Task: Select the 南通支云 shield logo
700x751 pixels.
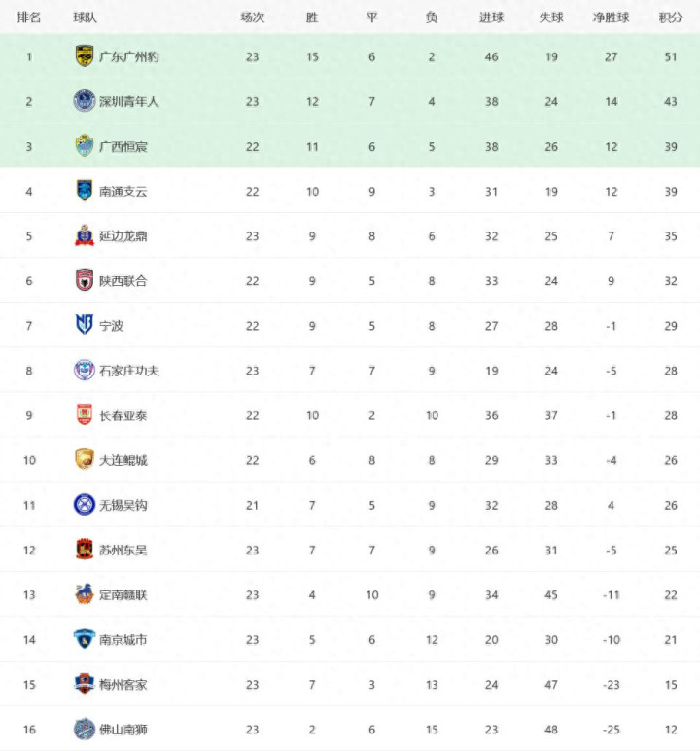Action: 85,191
